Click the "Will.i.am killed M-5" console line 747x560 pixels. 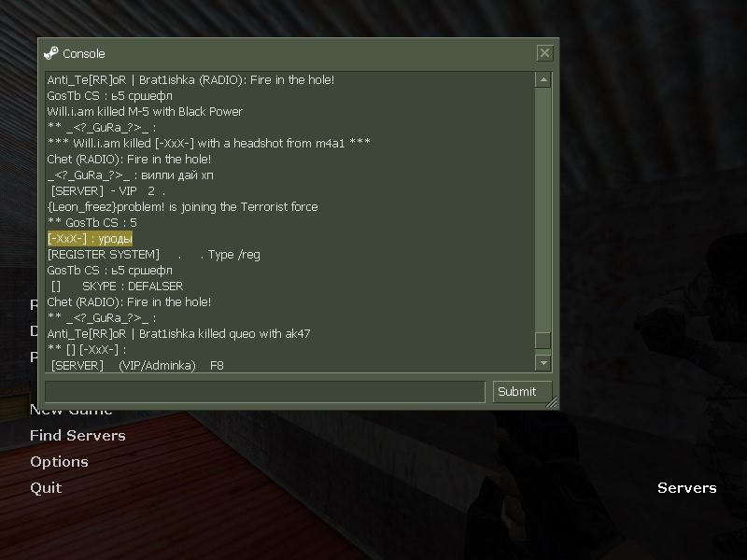tap(145, 112)
